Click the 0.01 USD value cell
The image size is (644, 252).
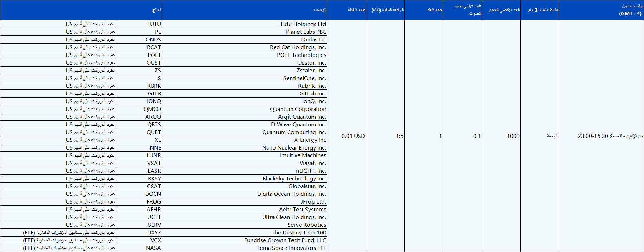pos(347,136)
